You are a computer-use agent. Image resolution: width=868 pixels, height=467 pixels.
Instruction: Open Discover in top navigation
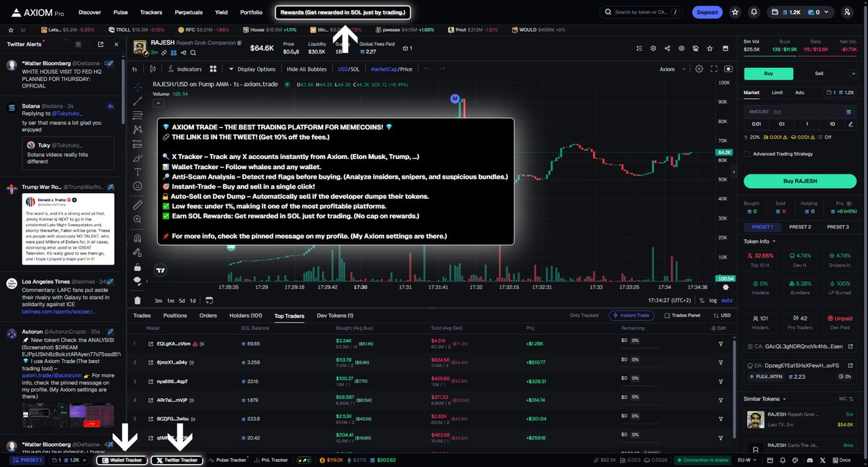click(x=90, y=12)
